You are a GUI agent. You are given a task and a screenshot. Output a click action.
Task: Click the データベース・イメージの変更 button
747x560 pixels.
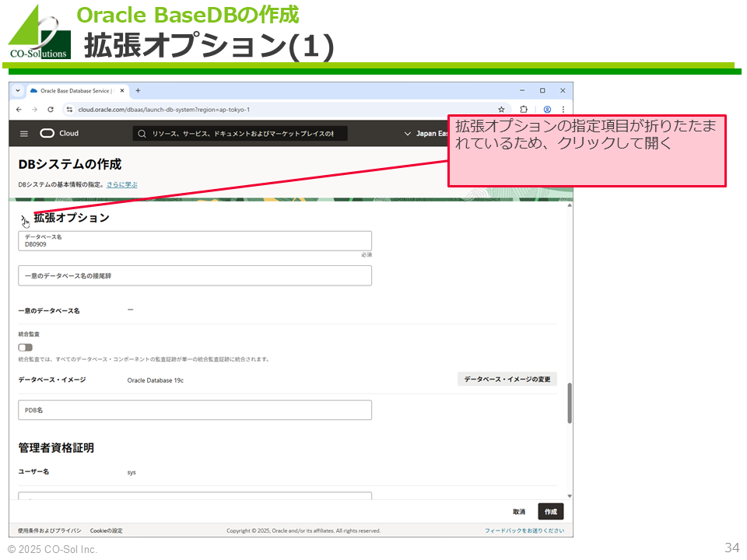coord(507,380)
